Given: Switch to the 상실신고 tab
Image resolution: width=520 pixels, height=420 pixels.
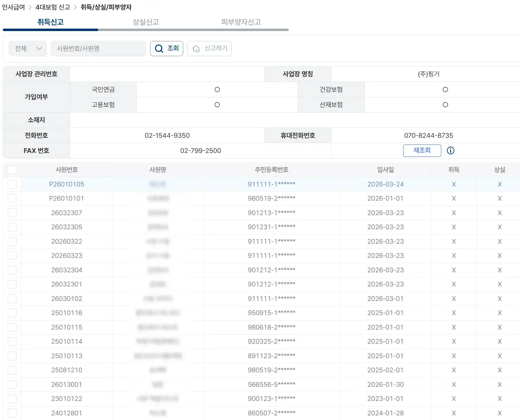Looking at the screenshot, I should coord(145,22).
